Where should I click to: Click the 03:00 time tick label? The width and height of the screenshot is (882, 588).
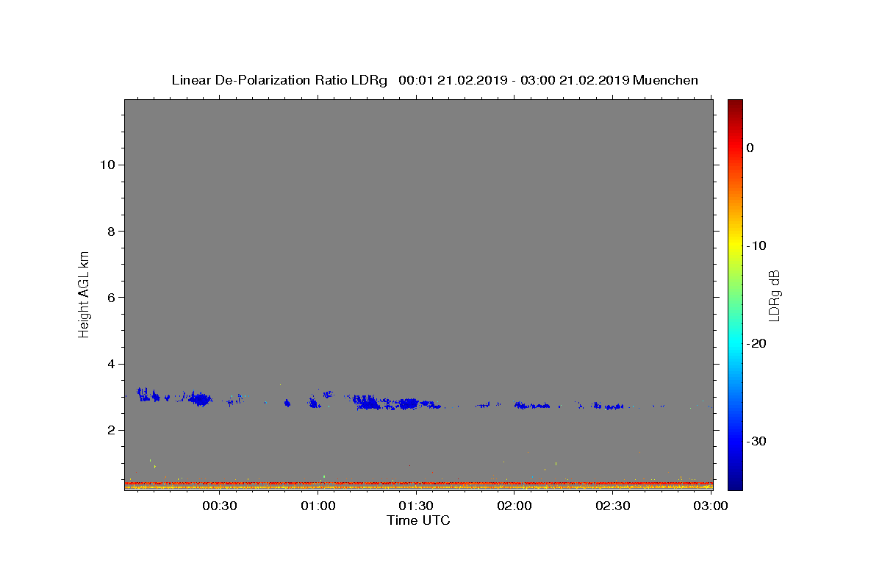[711, 506]
